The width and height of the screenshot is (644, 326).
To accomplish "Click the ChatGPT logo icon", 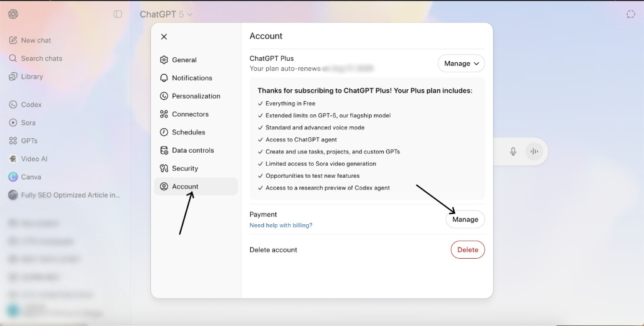I will [x=13, y=14].
